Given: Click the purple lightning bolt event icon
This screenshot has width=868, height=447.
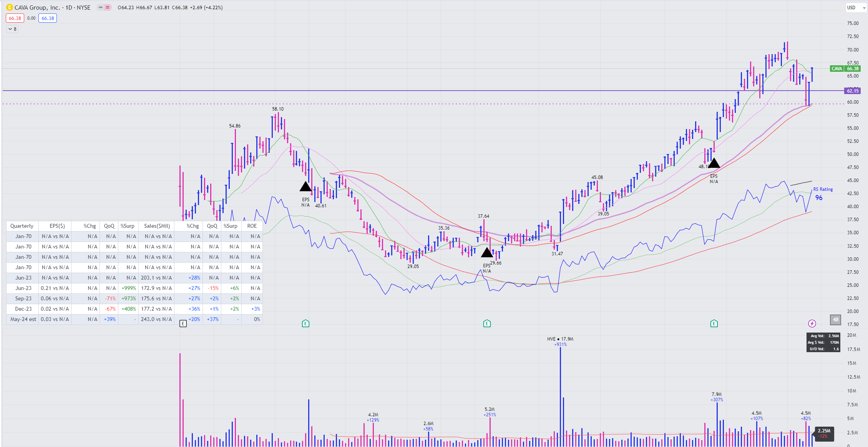Looking at the screenshot, I should click(812, 323).
